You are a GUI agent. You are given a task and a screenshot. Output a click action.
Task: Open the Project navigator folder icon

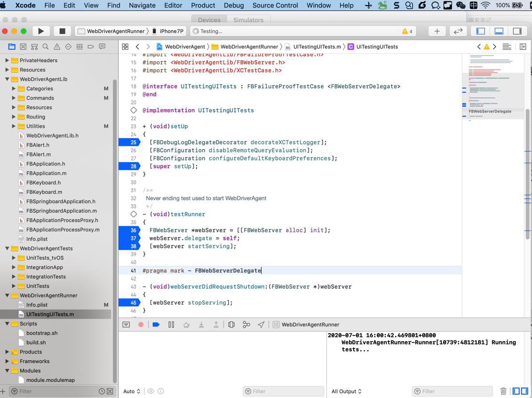point(12,47)
